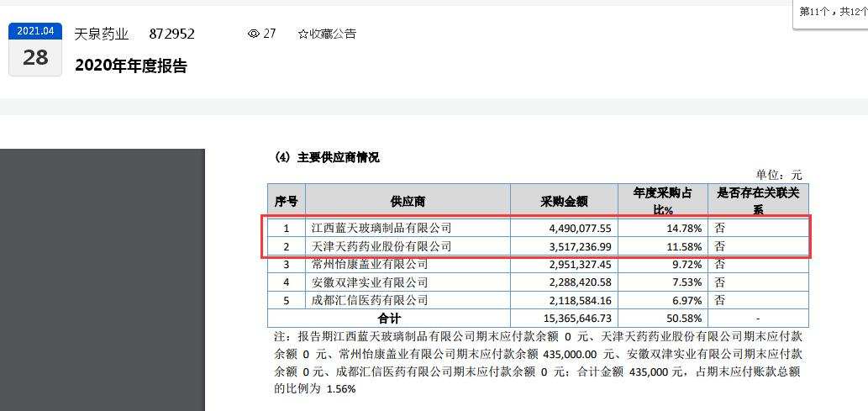Click percentage 7.53%

point(687,282)
